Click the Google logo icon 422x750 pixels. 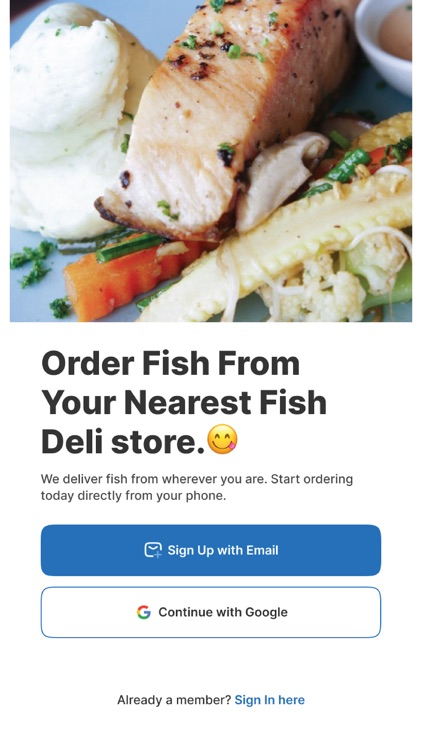tap(144, 612)
